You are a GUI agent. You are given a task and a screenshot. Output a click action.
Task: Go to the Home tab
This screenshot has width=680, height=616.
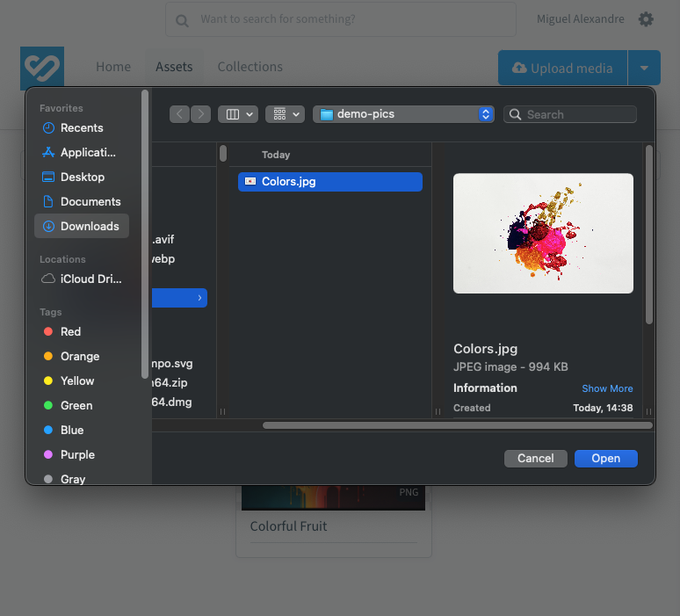point(113,67)
